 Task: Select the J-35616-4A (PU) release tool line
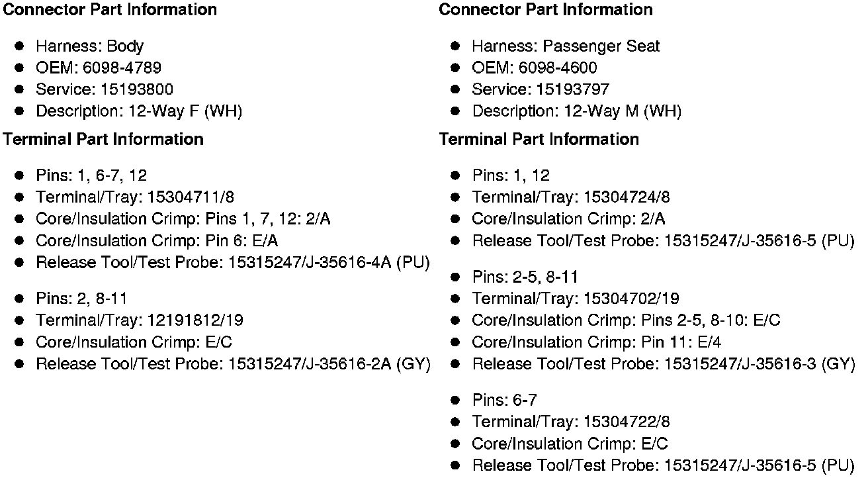pyautogui.click(x=233, y=263)
